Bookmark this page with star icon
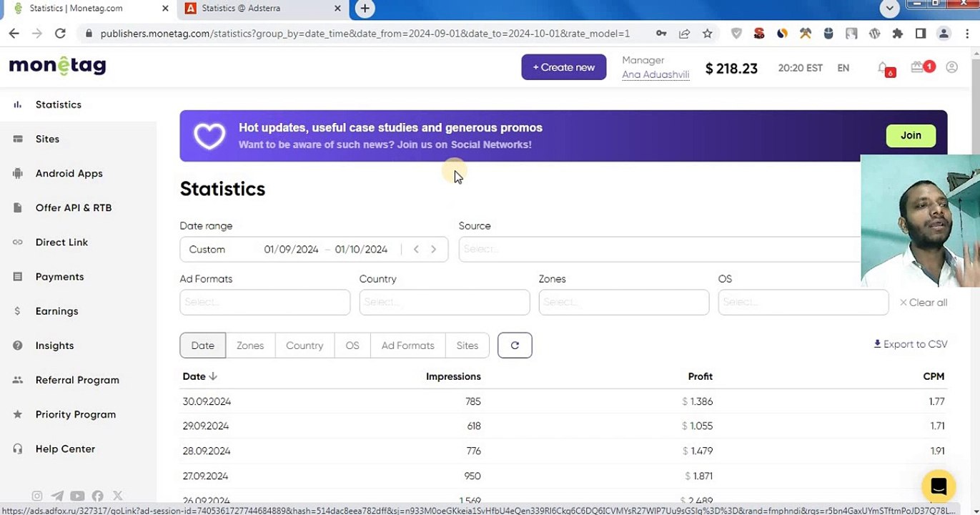This screenshot has height=515, width=980. click(707, 34)
